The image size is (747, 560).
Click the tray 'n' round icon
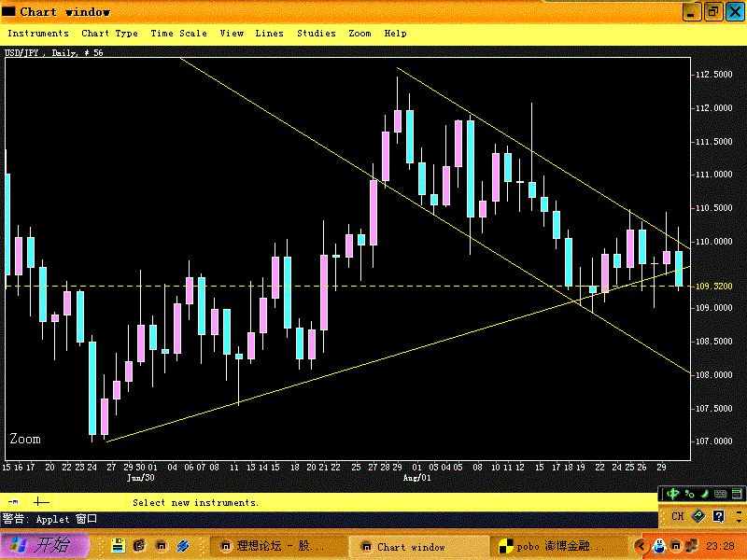pos(675,546)
